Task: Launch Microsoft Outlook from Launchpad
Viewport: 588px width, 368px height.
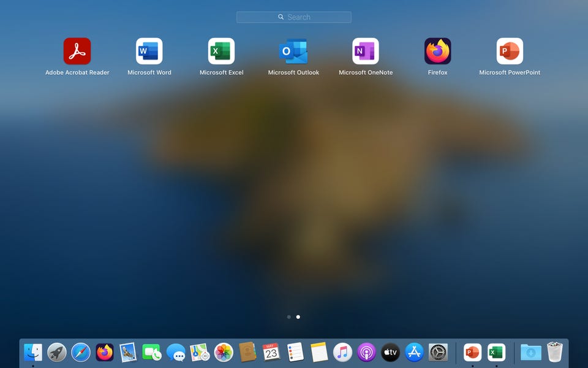Action: point(293,51)
